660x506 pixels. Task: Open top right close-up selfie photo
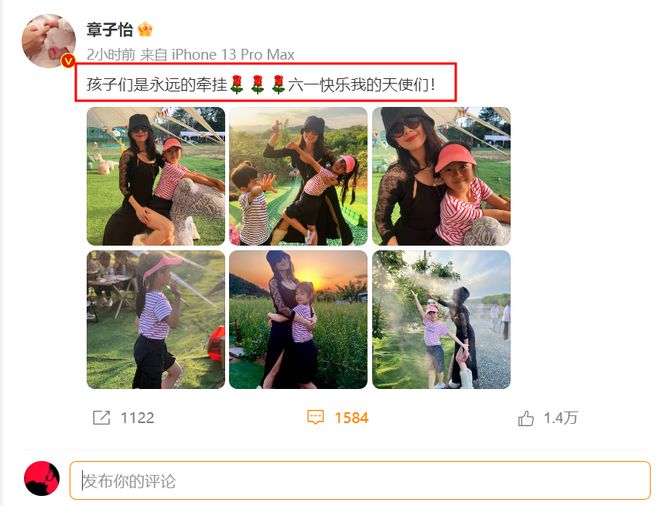click(x=442, y=176)
